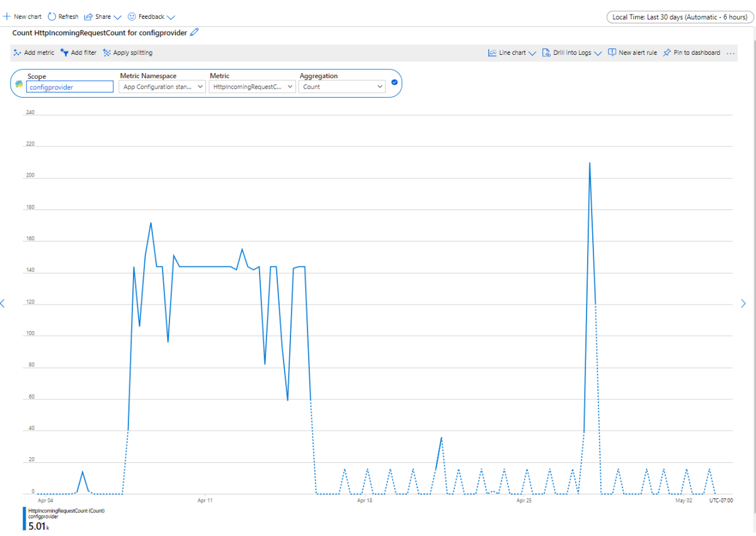This screenshot has width=756, height=536.
Task: Click the Line chart icon
Action: click(x=493, y=52)
